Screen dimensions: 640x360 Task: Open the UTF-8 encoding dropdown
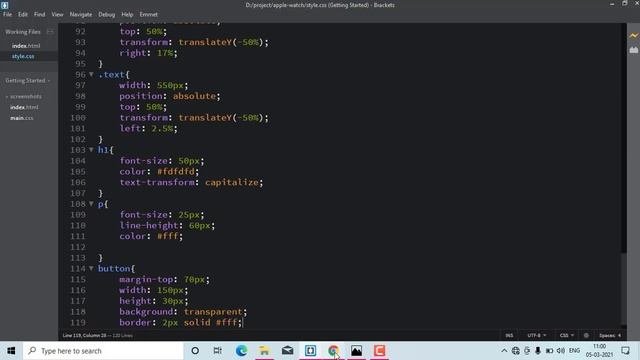click(537, 336)
